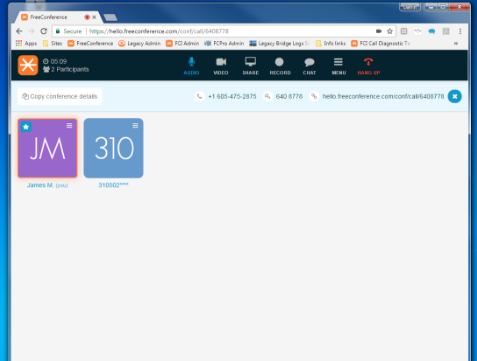Click dial-in number +1 605-475-2875
Image resolution: width=477 pixels, height=361 pixels.
coord(232,96)
